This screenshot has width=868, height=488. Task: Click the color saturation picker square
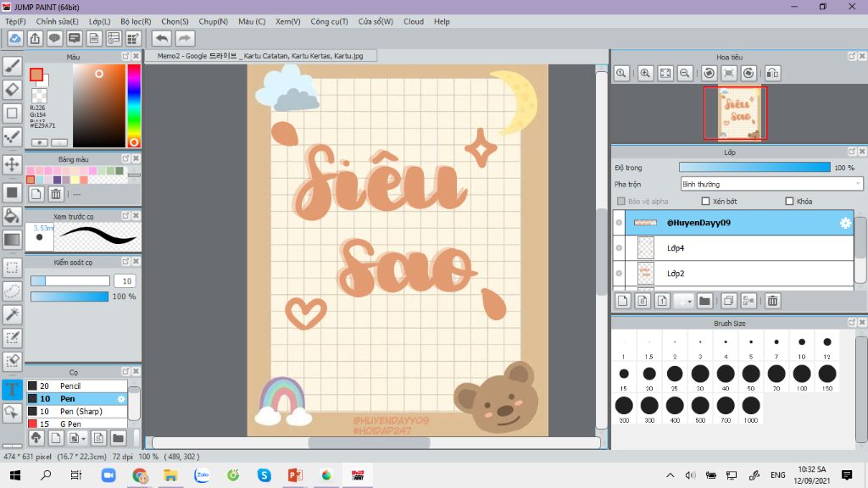(x=99, y=106)
